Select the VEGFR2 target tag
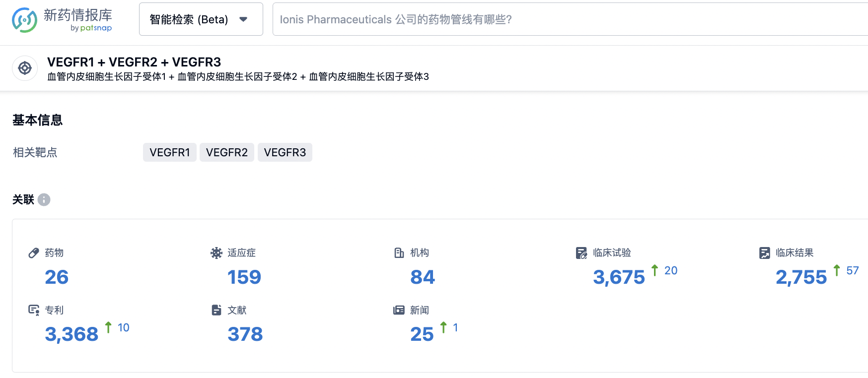The image size is (868, 378). tap(227, 152)
